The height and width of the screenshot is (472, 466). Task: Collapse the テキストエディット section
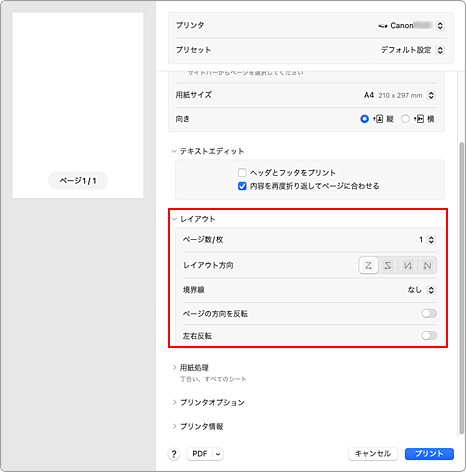(174, 151)
